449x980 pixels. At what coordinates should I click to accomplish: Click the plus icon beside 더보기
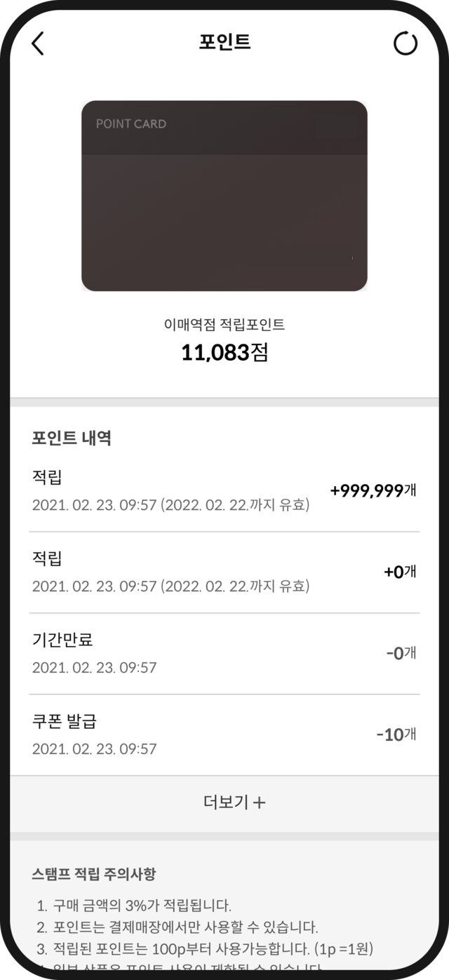(259, 803)
